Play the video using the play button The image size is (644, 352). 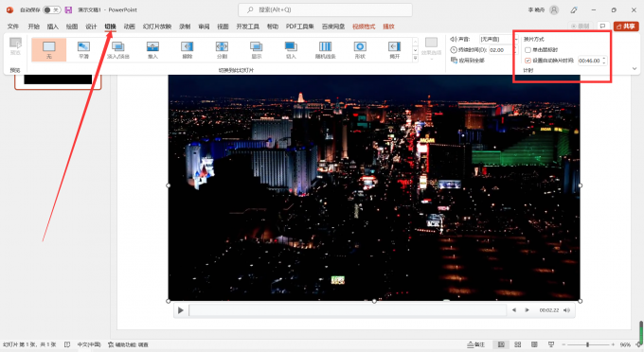pyautogui.click(x=181, y=310)
